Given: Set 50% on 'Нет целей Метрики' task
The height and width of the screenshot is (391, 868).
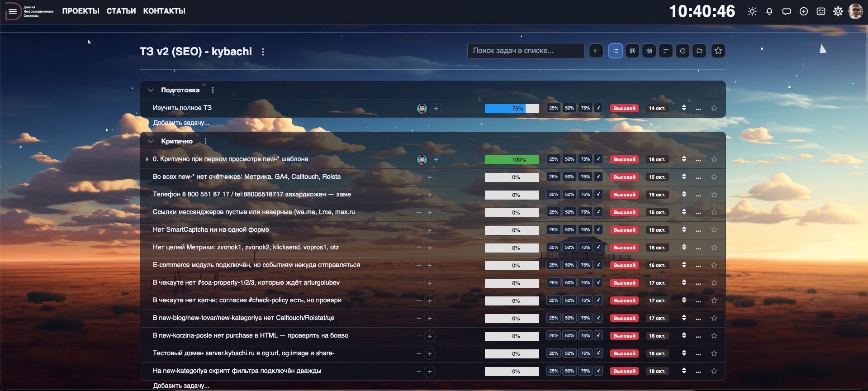Looking at the screenshot, I should (x=569, y=248).
